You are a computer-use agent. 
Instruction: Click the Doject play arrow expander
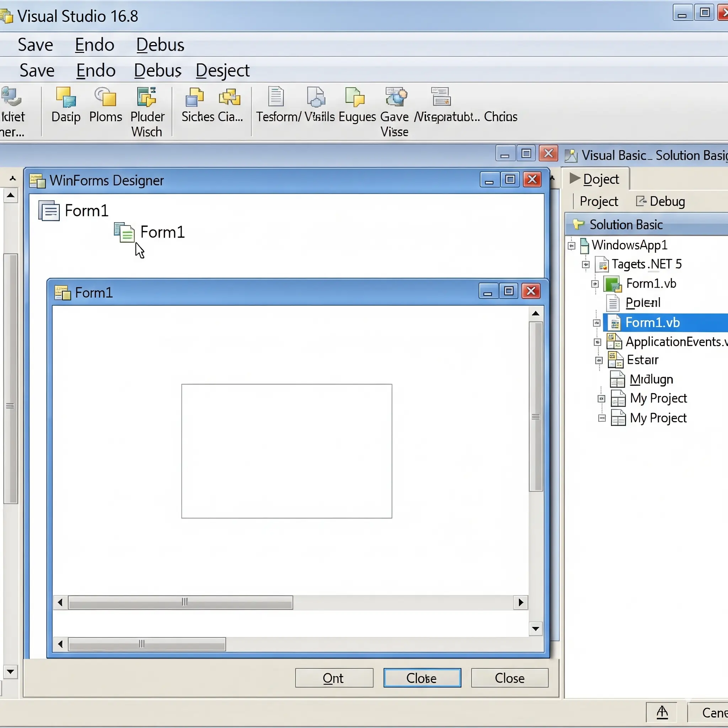click(575, 178)
